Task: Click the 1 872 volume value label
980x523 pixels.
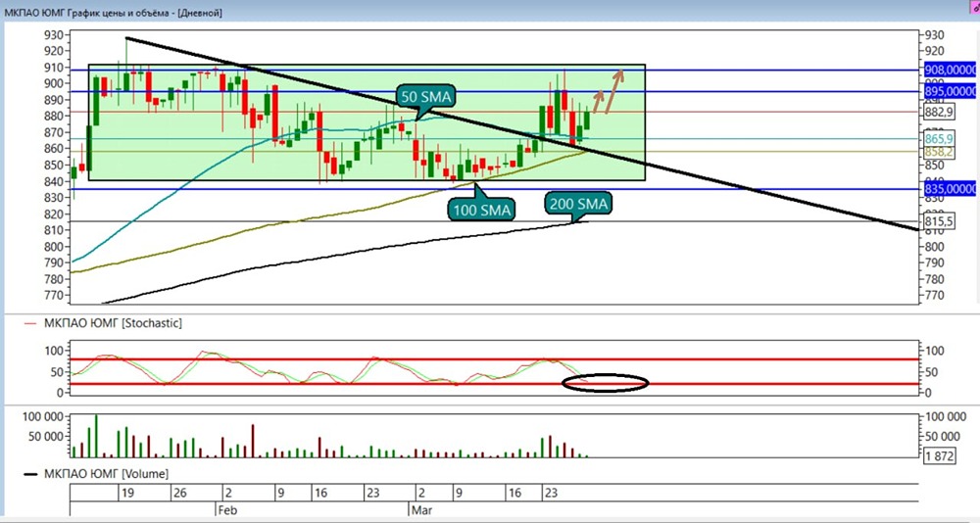Action: pyautogui.click(x=940, y=456)
